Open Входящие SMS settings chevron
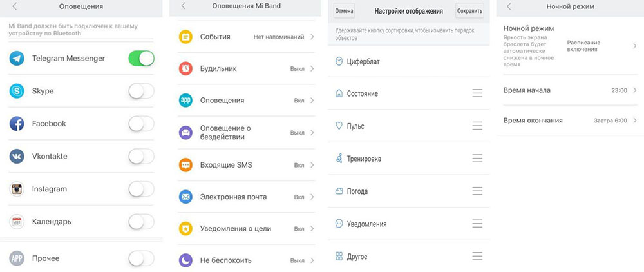The image size is (644, 272). click(x=312, y=165)
